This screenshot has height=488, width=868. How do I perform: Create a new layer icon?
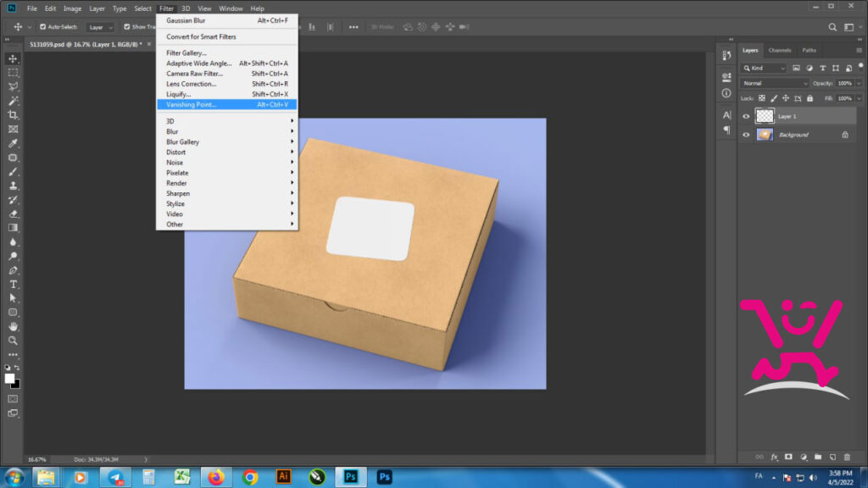point(832,457)
